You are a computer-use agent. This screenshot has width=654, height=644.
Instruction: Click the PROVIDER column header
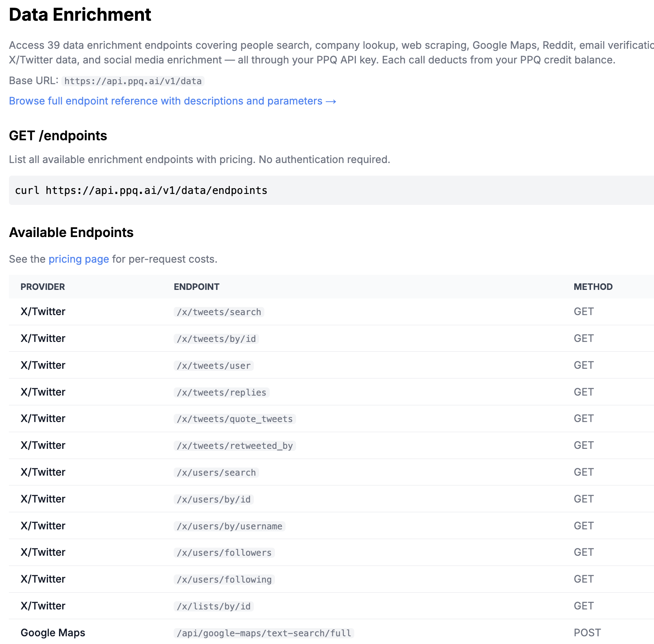click(43, 287)
